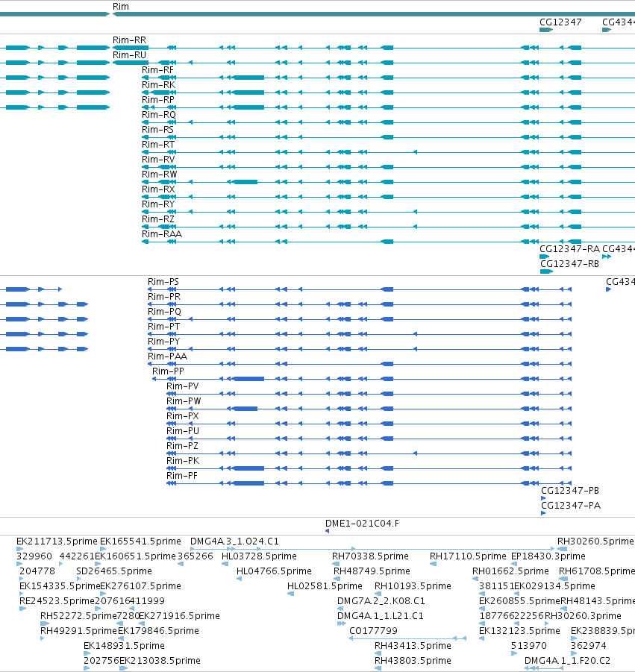Click the RH49291.5prime EST label
This screenshot has width=635, height=672.
tap(78, 631)
